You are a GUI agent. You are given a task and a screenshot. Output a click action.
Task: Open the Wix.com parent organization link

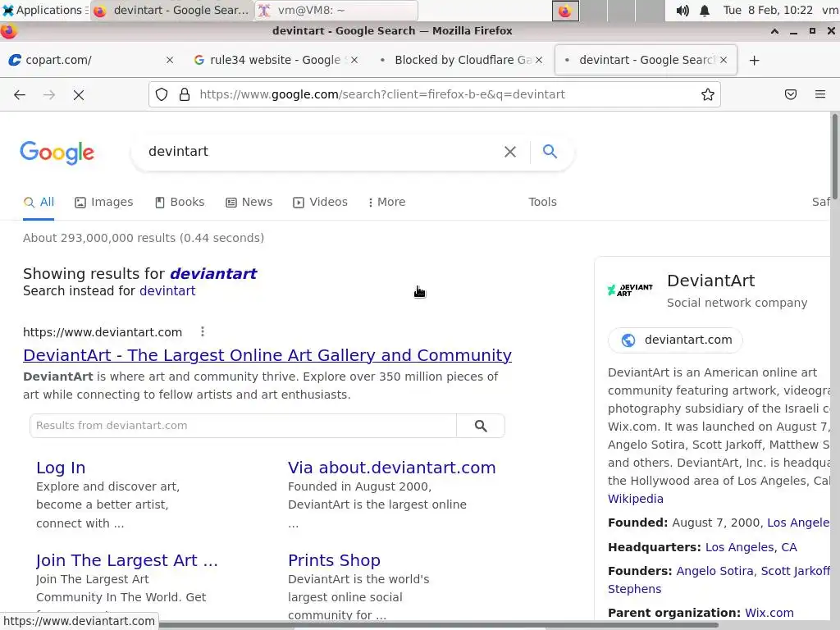pos(769,613)
